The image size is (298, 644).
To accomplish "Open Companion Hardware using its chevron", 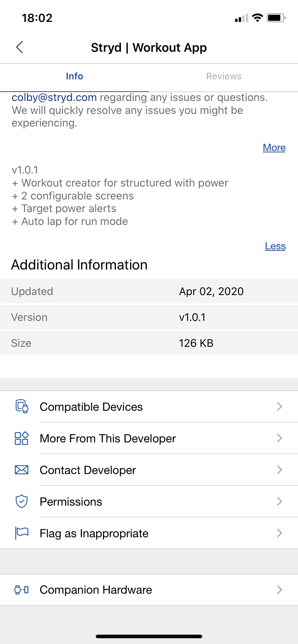I will [x=279, y=590].
